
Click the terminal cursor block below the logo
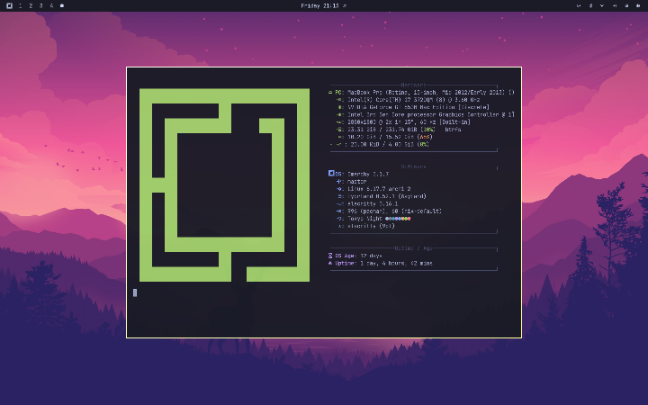[x=135, y=293]
